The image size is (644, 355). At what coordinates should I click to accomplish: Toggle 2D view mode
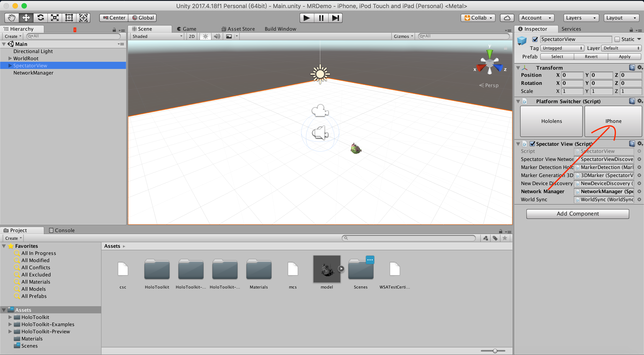192,36
